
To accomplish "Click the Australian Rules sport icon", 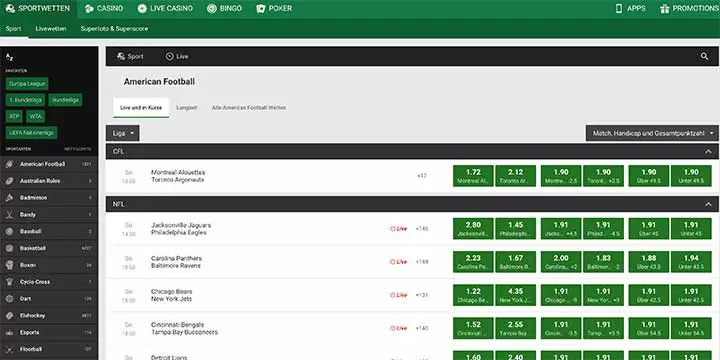I will pos(9,181).
